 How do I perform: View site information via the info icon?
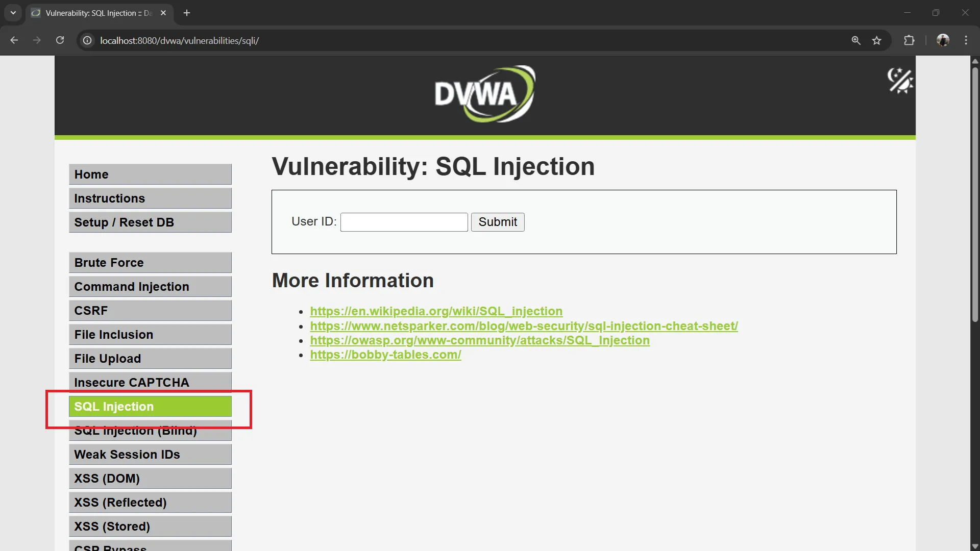[87, 40]
